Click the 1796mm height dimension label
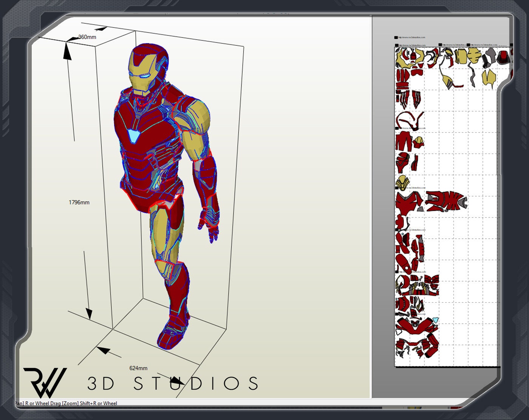The height and width of the screenshot is (420, 529). click(x=79, y=202)
